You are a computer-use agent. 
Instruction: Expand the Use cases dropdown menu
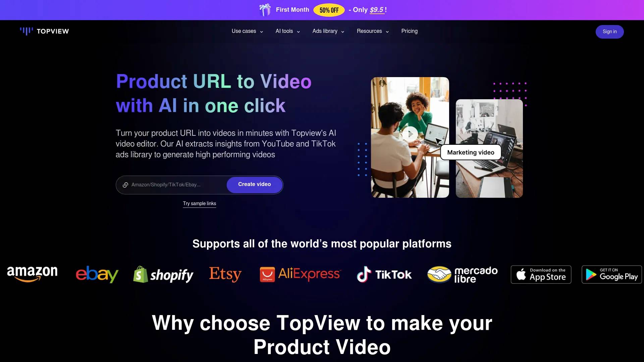[x=247, y=31]
